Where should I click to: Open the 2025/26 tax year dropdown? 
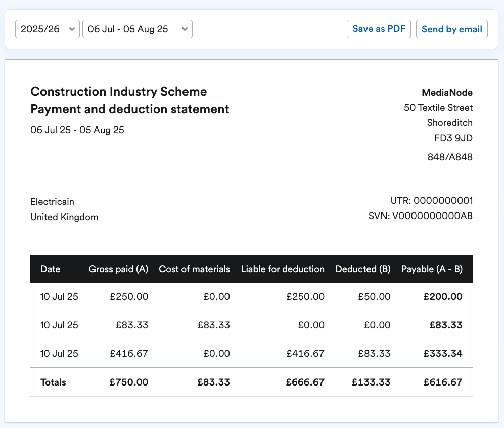pos(48,29)
